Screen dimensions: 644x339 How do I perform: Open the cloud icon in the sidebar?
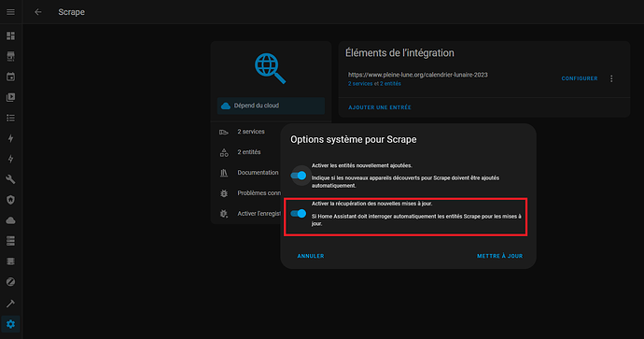point(10,220)
